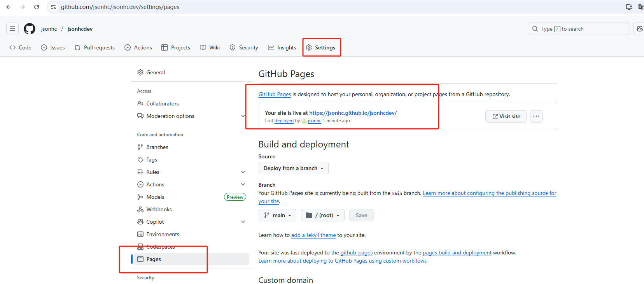644x284 pixels.
Task: Open the Pull requests tab
Action: 94,47
